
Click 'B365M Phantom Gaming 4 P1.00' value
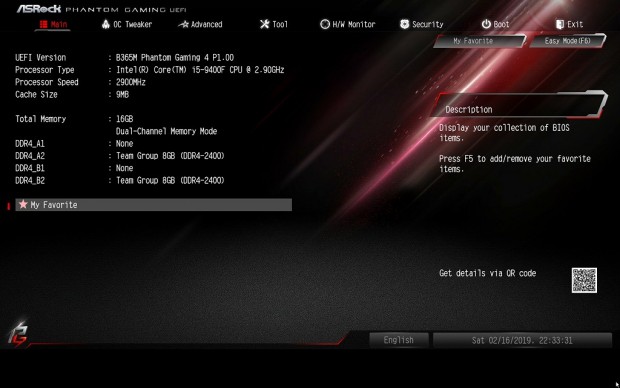click(175, 57)
